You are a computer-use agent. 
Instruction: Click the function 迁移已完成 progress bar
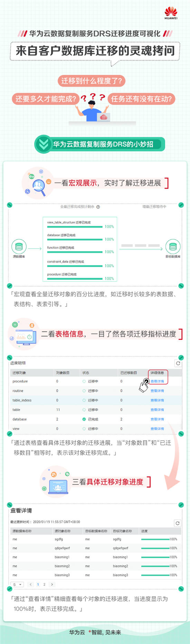75,252
